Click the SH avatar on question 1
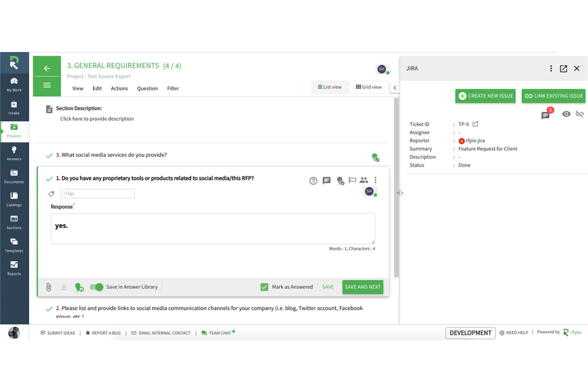 pyautogui.click(x=369, y=191)
